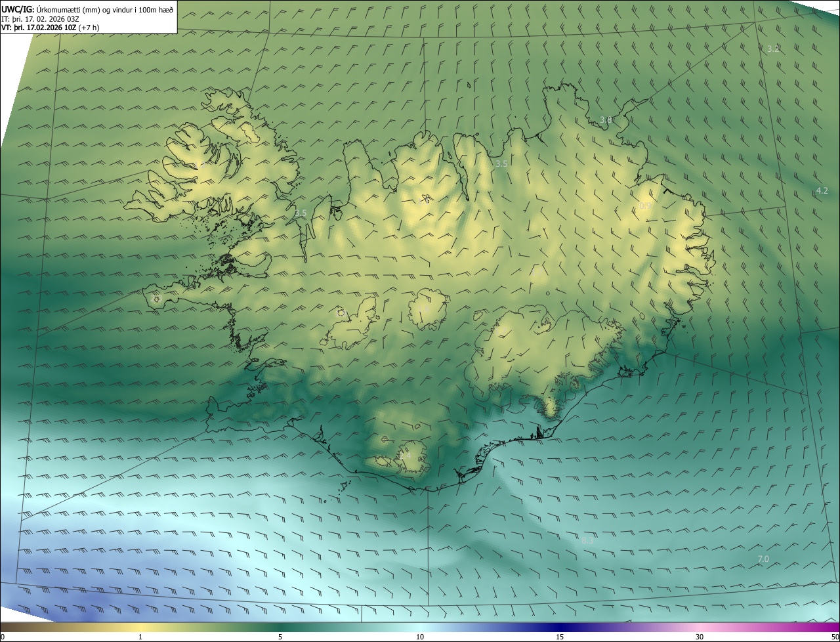Click the 0 tick on the colour scale
Viewport: 840px width, 642px height.
[x=3, y=637]
